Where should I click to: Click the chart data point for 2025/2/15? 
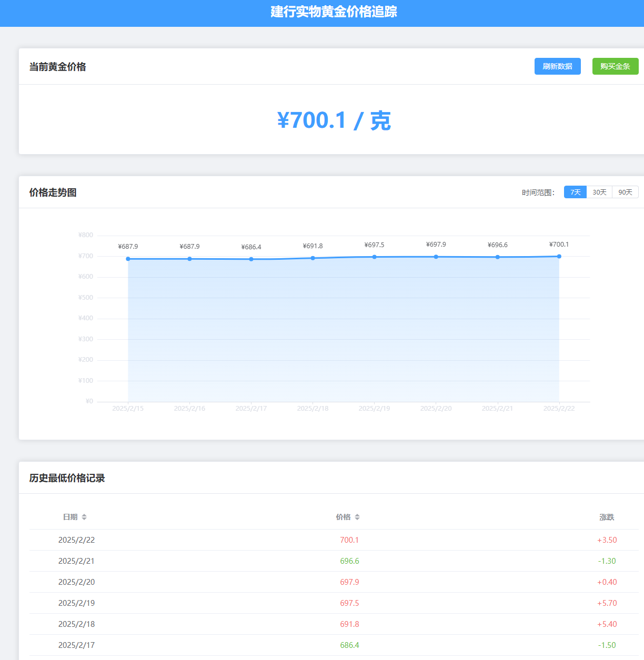pos(128,259)
